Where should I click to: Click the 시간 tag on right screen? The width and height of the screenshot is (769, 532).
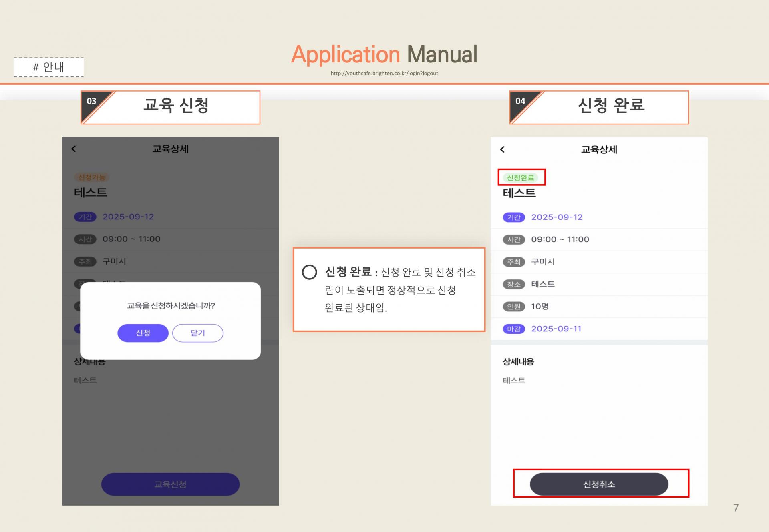tap(513, 239)
